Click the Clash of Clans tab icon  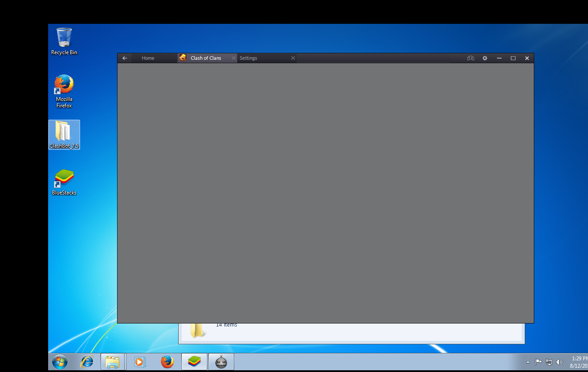[x=183, y=58]
